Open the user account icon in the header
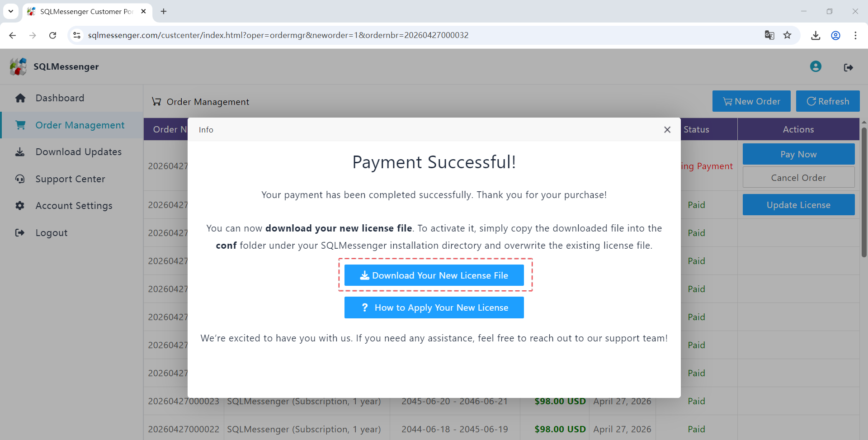Screen dimensions: 868x440 point(816,66)
